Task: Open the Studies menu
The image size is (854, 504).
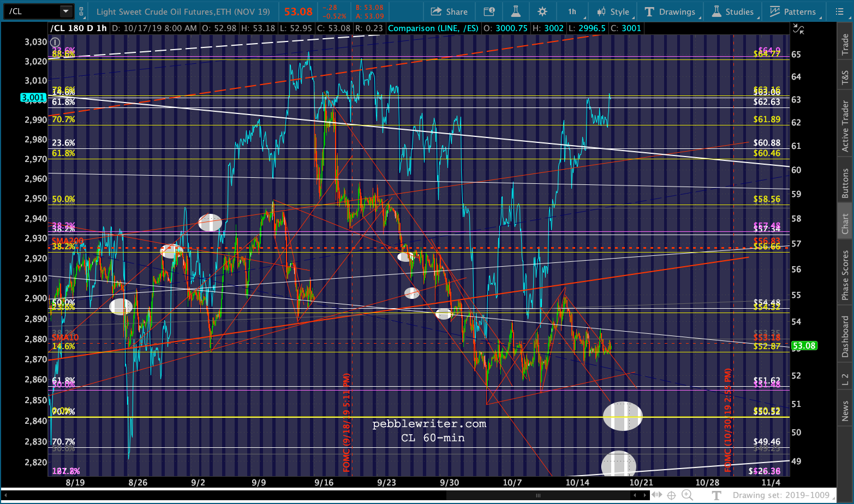Action: point(734,11)
